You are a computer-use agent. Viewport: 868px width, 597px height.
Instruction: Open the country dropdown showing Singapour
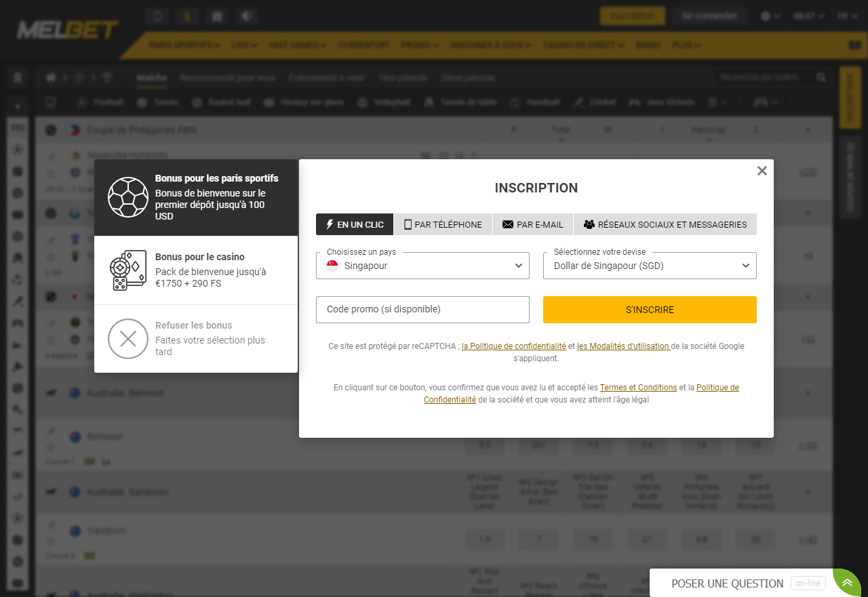click(422, 266)
